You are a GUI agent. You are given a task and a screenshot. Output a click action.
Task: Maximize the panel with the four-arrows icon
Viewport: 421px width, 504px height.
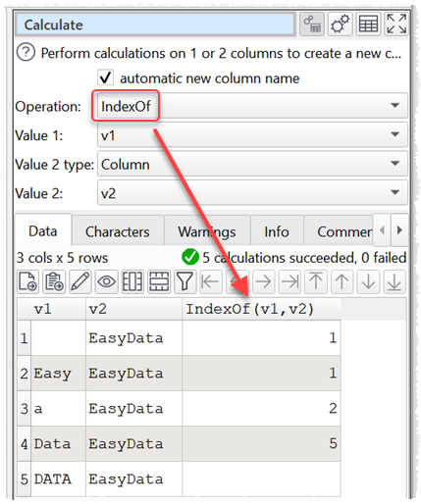(x=396, y=25)
